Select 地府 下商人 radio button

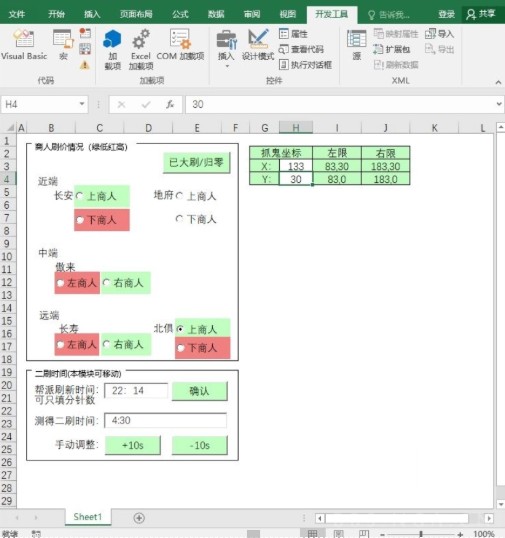(x=179, y=219)
